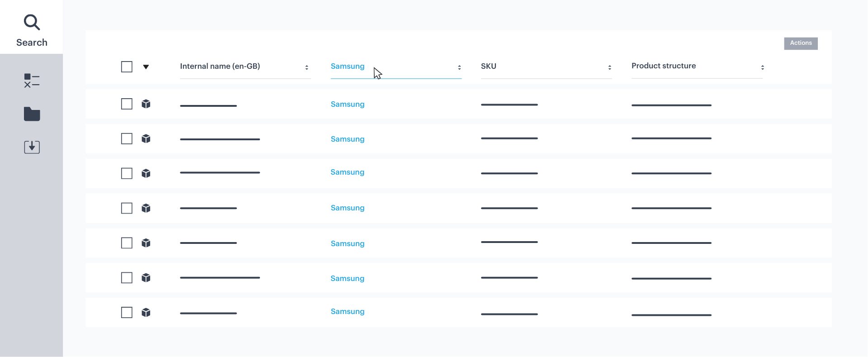The height and width of the screenshot is (357, 868).
Task: Click the download-box import icon in sidebar
Action: pos(32,147)
